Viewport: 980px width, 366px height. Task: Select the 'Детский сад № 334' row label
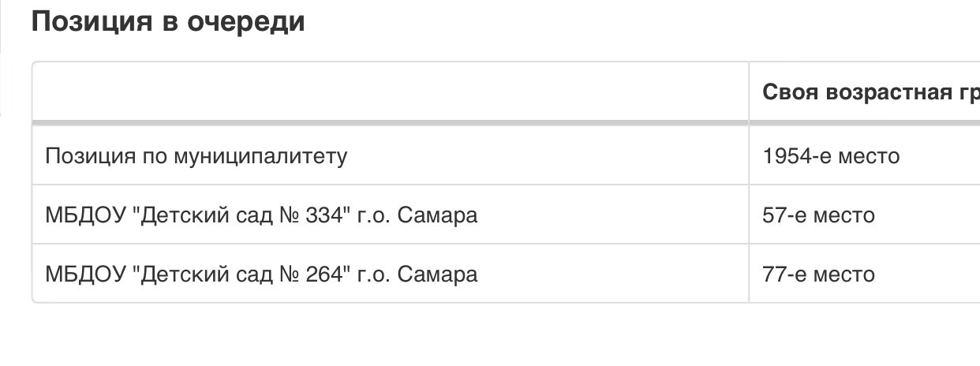tap(261, 215)
